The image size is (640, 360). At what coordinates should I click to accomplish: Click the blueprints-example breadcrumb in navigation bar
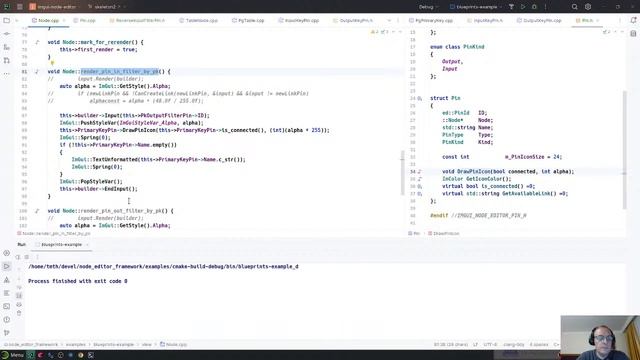[113, 344]
